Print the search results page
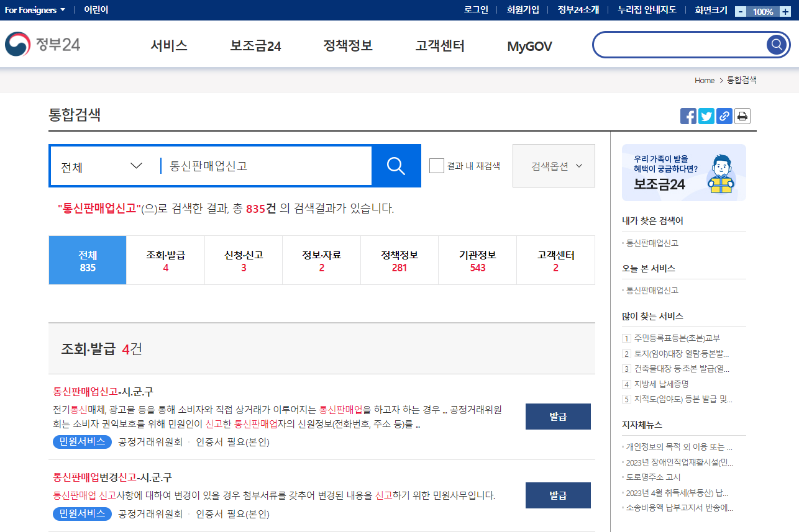799x532 pixels. click(x=742, y=115)
